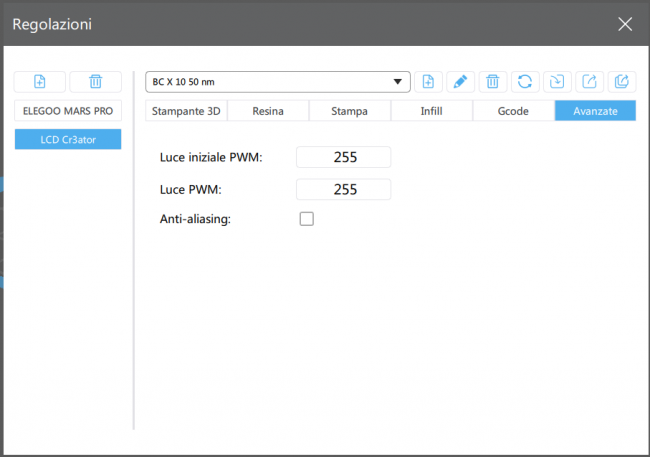Click the Luce PWM value field
Viewport: 650px width, 457px height.
tap(343, 188)
